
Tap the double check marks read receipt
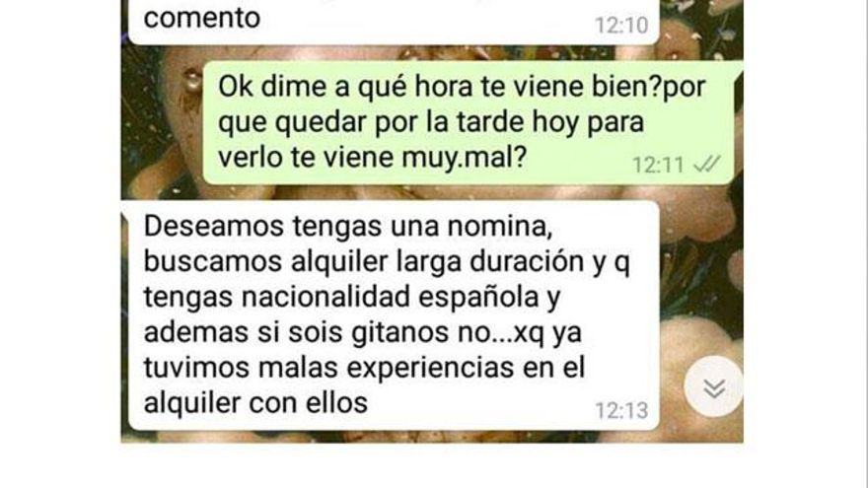707,164
